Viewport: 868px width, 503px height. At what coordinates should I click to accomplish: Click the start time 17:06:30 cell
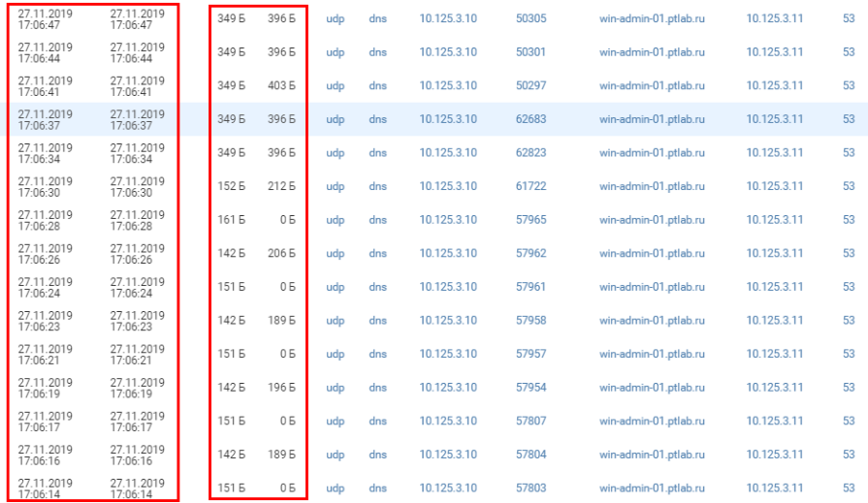[45, 186]
